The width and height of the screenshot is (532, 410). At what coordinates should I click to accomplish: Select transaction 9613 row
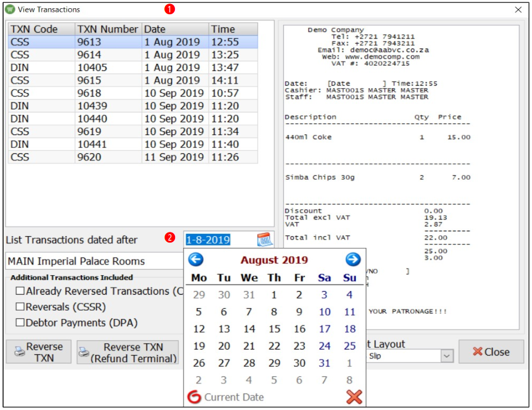[x=132, y=42]
